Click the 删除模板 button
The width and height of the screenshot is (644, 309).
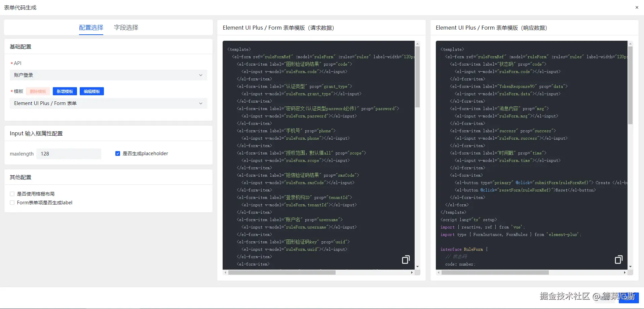coord(38,91)
